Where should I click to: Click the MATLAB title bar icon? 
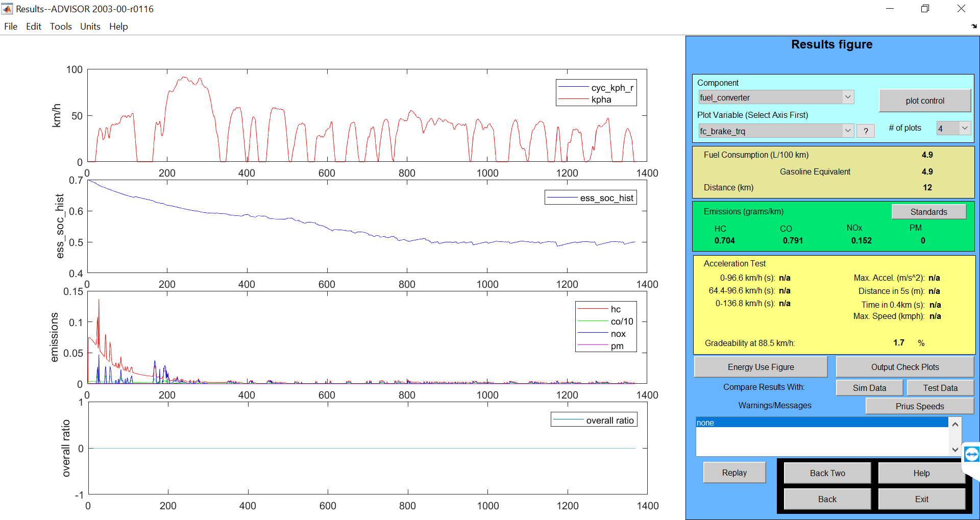[x=7, y=8]
